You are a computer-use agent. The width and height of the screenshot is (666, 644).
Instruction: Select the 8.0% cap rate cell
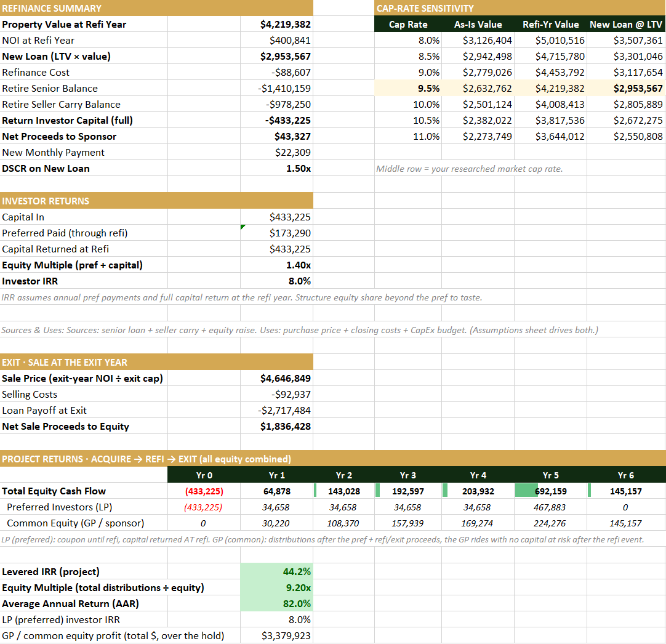(x=408, y=41)
